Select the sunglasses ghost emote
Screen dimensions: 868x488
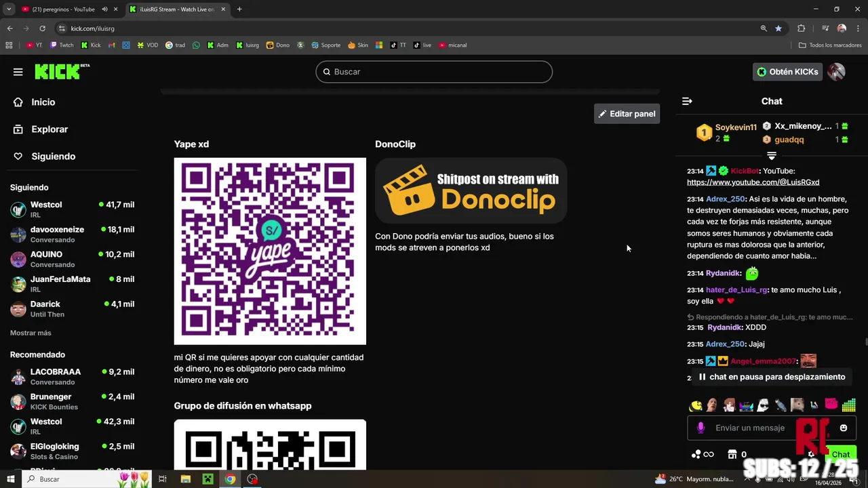pos(763,406)
